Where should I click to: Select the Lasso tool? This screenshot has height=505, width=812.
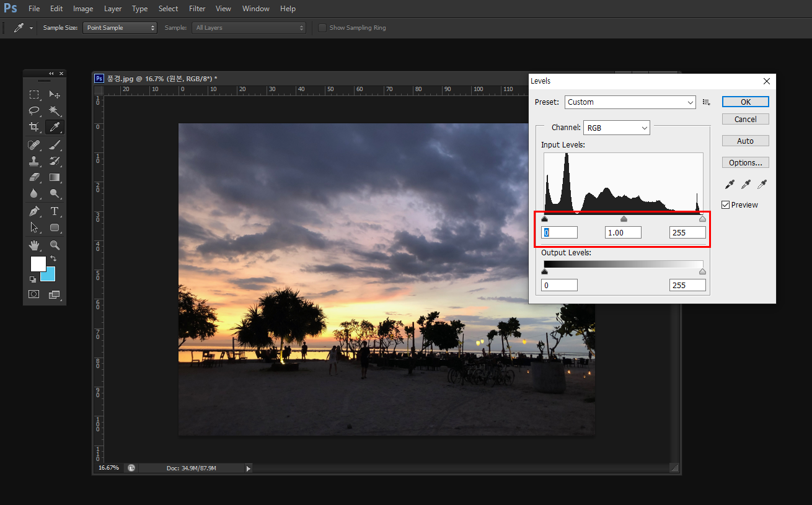pos(34,111)
